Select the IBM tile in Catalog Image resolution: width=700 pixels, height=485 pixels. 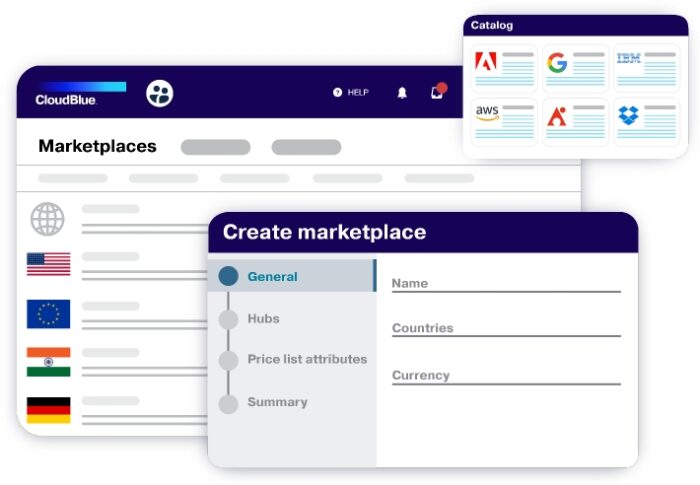[646, 68]
